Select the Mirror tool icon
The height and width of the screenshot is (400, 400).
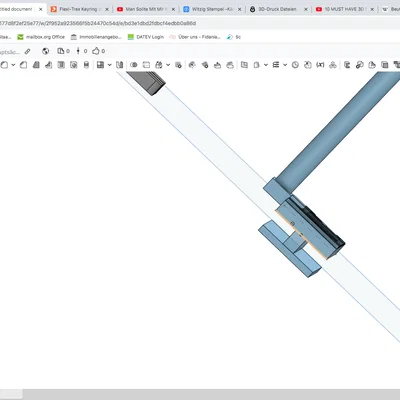119,65
